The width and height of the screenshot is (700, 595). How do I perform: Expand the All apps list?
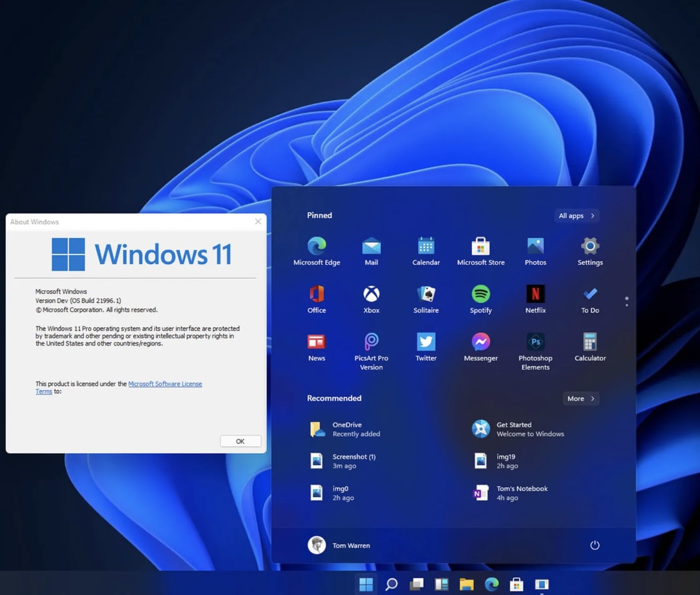577,216
